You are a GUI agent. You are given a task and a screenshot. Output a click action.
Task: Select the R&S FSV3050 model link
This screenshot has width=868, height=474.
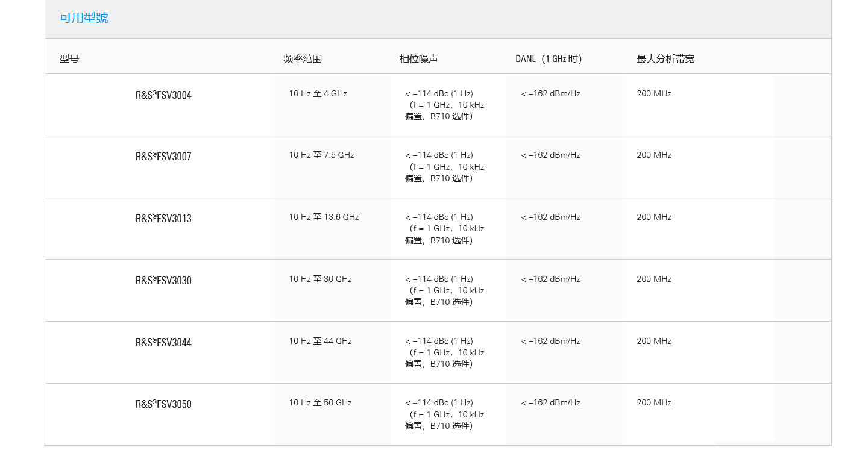[163, 404]
